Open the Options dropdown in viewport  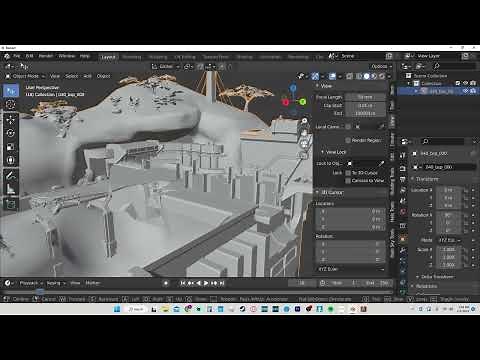[x=382, y=66]
